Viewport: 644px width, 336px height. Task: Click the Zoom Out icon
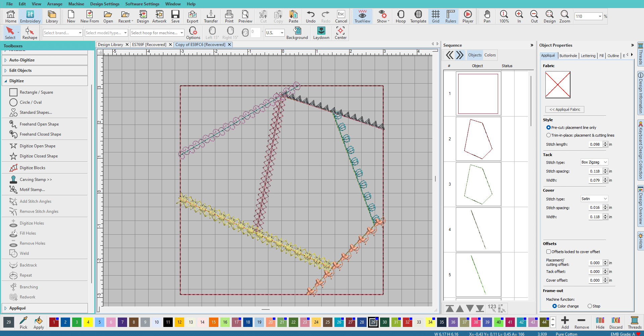click(534, 16)
